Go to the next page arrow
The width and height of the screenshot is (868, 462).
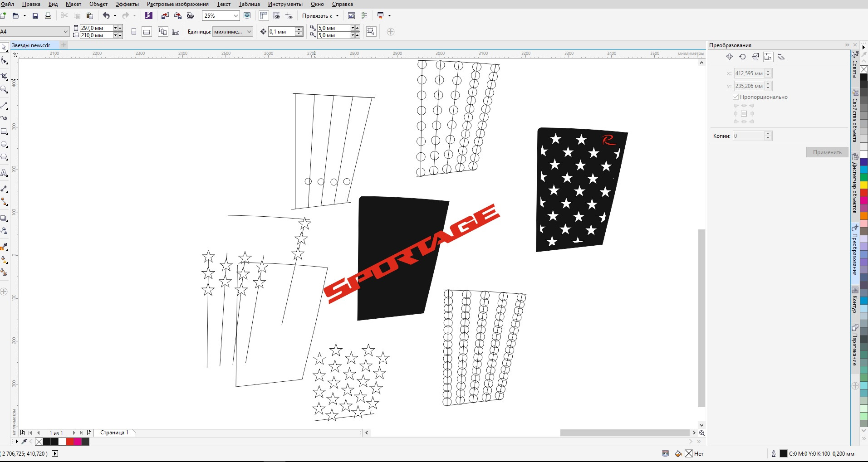[74, 433]
